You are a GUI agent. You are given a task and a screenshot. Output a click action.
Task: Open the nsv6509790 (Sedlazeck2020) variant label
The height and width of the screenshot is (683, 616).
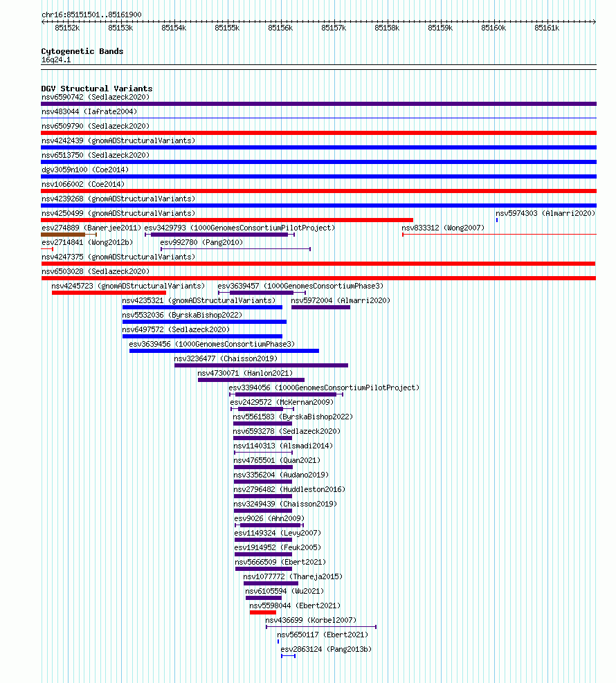click(96, 127)
